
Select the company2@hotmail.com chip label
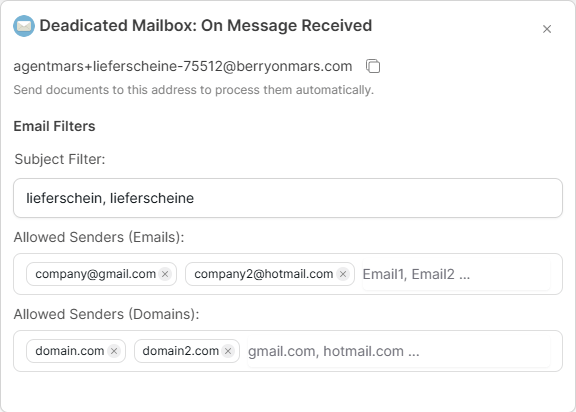263,274
